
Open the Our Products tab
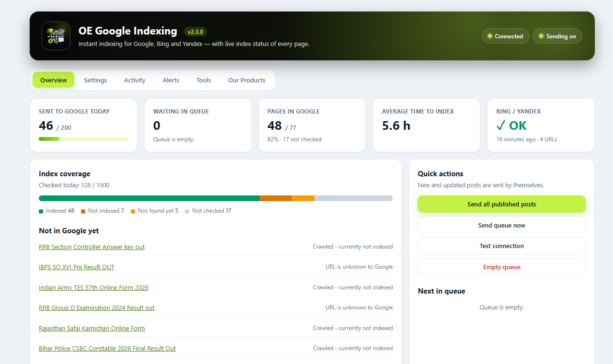pos(247,80)
